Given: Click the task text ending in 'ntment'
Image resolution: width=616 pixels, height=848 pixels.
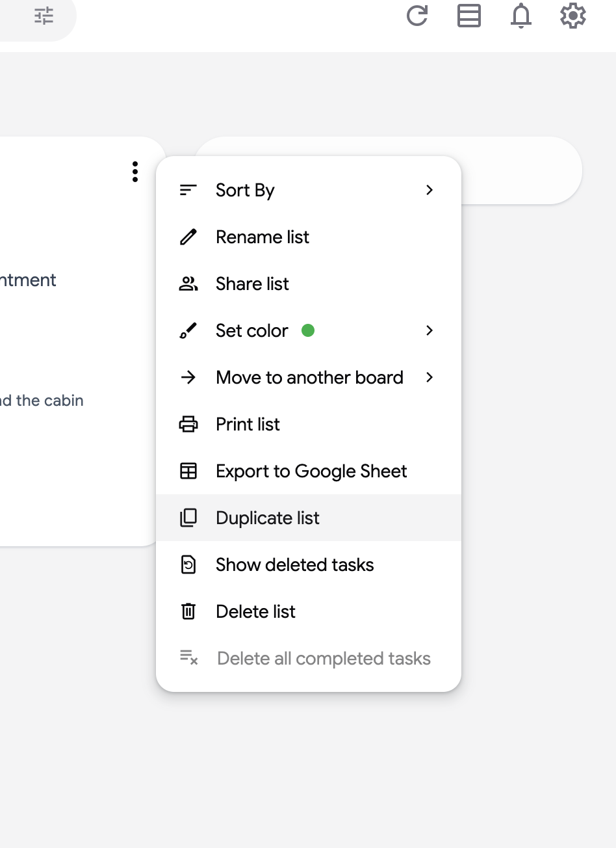Looking at the screenshot, I should coord(28,280).
